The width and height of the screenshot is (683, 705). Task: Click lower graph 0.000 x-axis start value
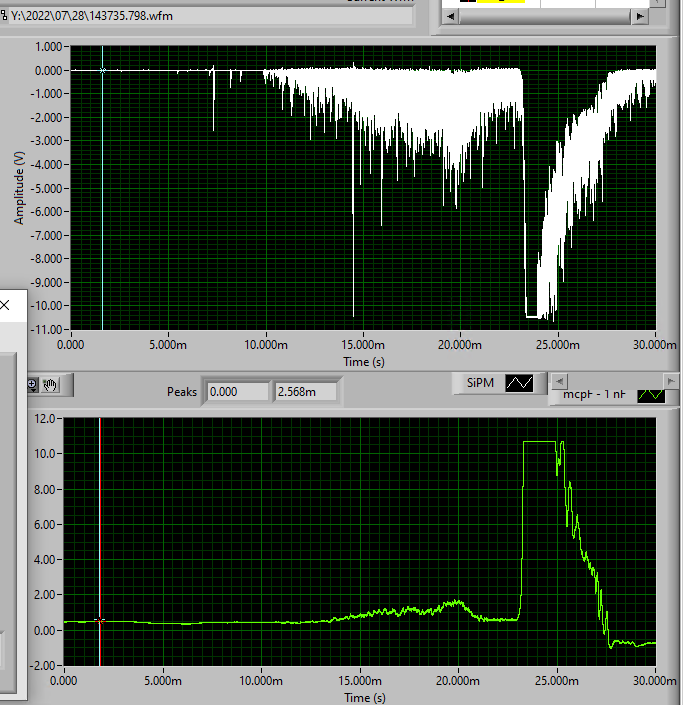coord(63,681)
